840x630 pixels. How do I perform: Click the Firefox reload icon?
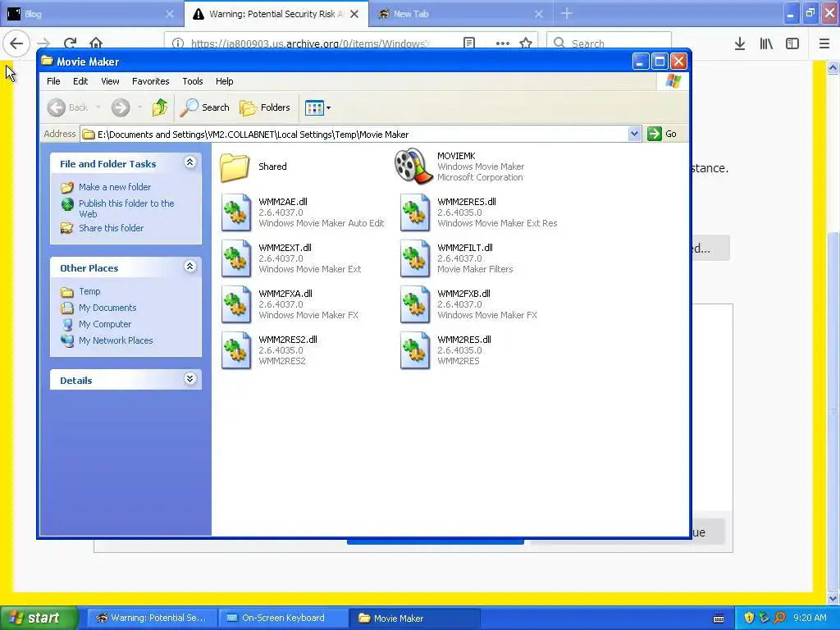click(x=71, y=43)
